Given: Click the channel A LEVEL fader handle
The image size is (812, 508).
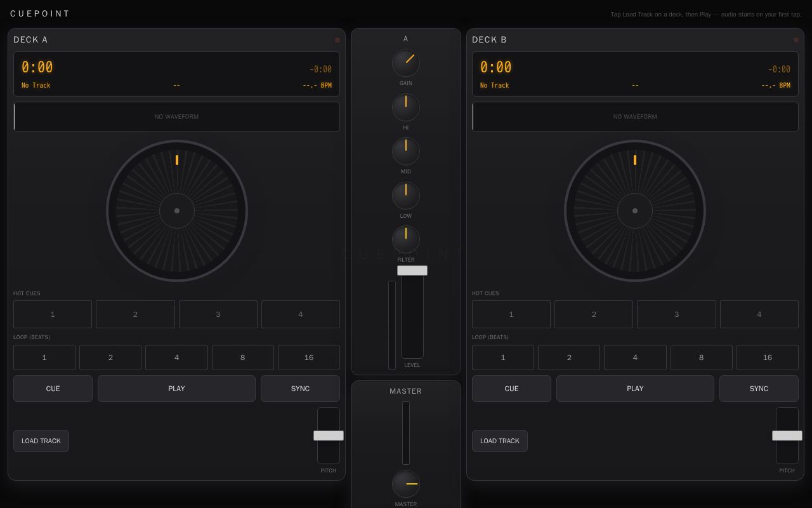Looking at the screenshot, I should pyautogui.click(x=412, y=271).
